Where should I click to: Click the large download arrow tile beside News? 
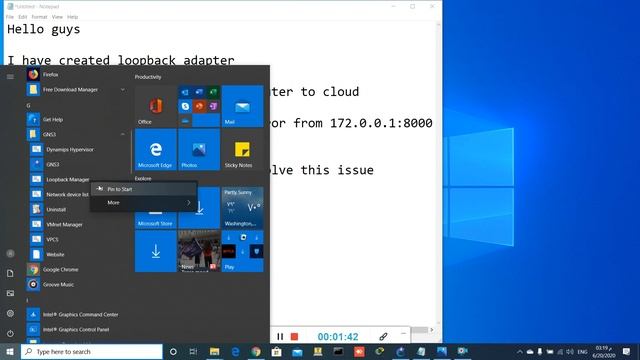click(x=156, y=251)
